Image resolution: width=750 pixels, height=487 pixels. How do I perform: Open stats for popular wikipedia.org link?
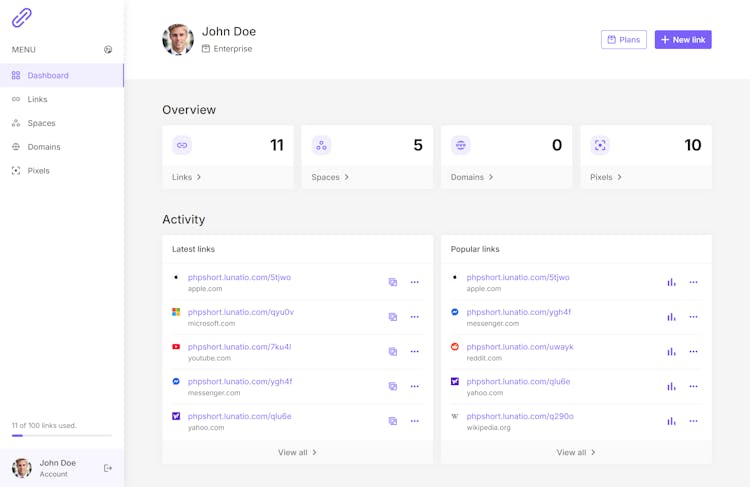pos(671,421)
